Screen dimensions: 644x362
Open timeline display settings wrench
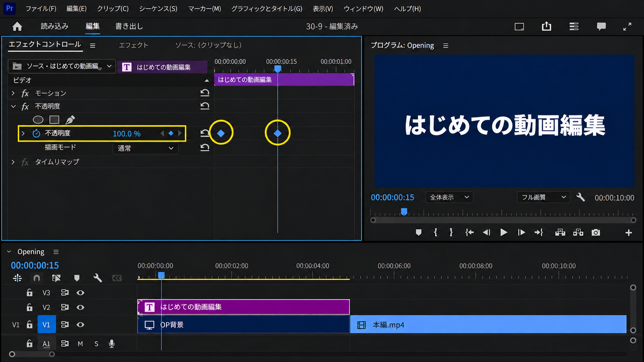(97, 278)
